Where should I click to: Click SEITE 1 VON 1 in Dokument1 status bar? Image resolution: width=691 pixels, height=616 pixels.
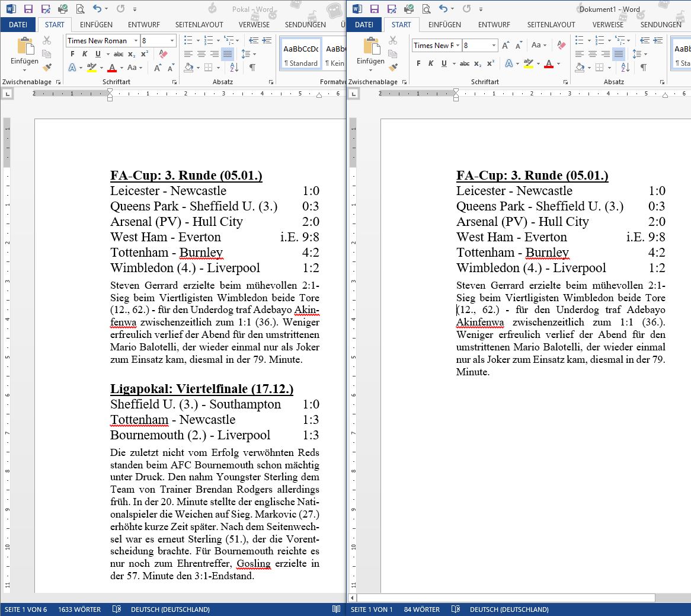click(x=372, y=609)
